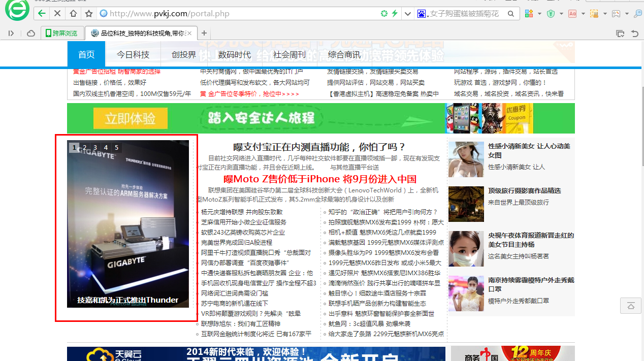Click the back-to-top arrow button
644x361 pixels.
click(x=630, y=306)
